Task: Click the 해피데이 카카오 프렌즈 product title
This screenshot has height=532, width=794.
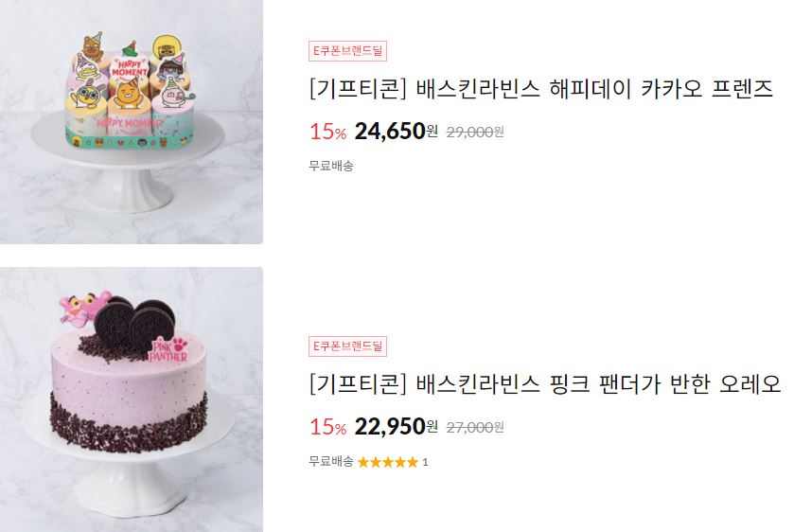Action: click(x=540, y=89)
